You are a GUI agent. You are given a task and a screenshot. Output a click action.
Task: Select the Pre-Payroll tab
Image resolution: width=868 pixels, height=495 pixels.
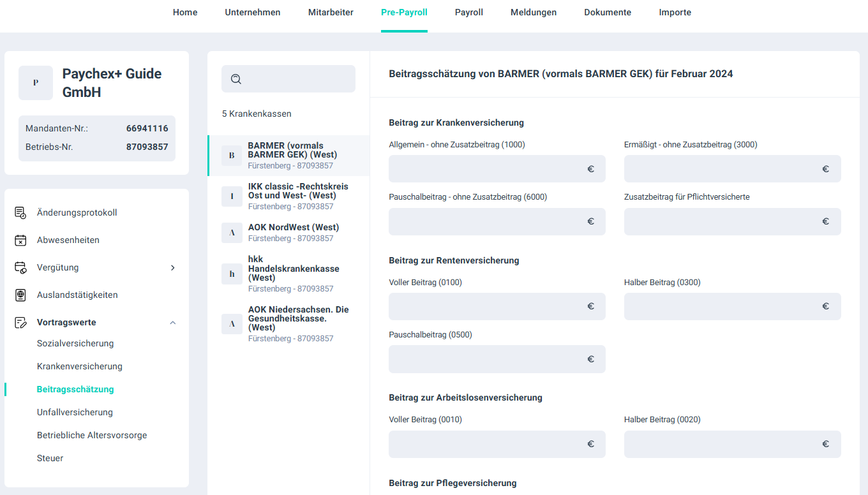(404, 12)
